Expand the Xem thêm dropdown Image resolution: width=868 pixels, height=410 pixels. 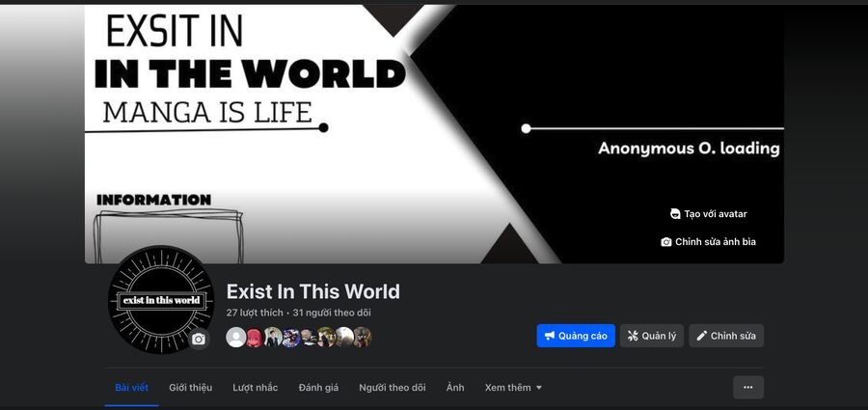[x=513, y=387]
